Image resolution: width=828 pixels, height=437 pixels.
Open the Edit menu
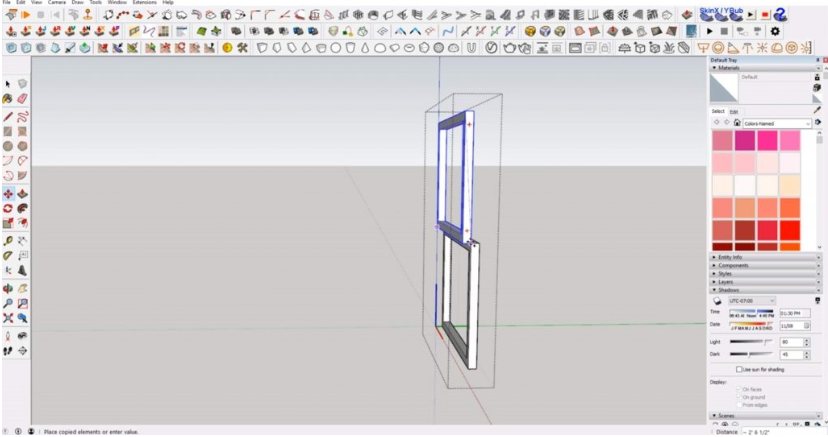click(x=21, y=3)
